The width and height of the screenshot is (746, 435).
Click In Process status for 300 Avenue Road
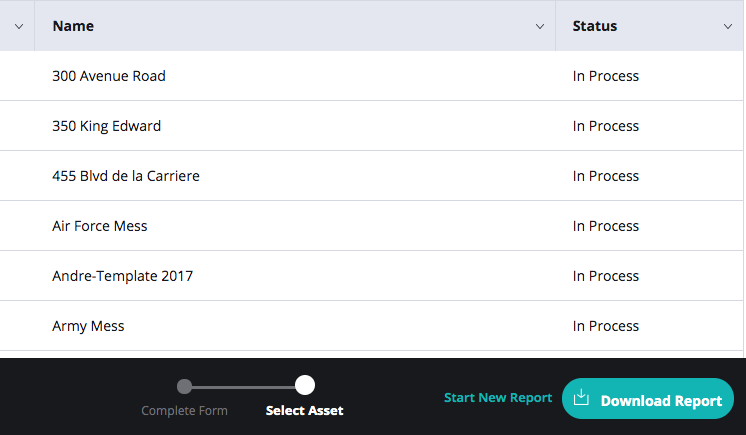[x=606, y=76]
